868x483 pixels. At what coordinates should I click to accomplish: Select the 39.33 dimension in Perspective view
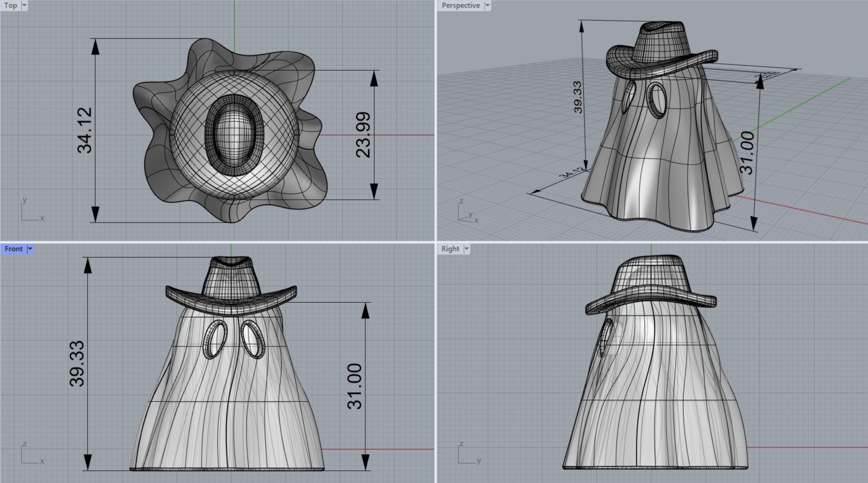[x=578, y=97]
